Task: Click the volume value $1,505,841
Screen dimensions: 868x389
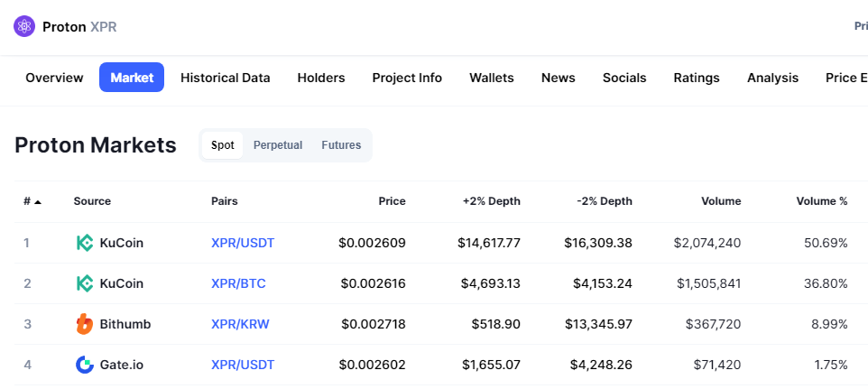Action: coord(708,283)
